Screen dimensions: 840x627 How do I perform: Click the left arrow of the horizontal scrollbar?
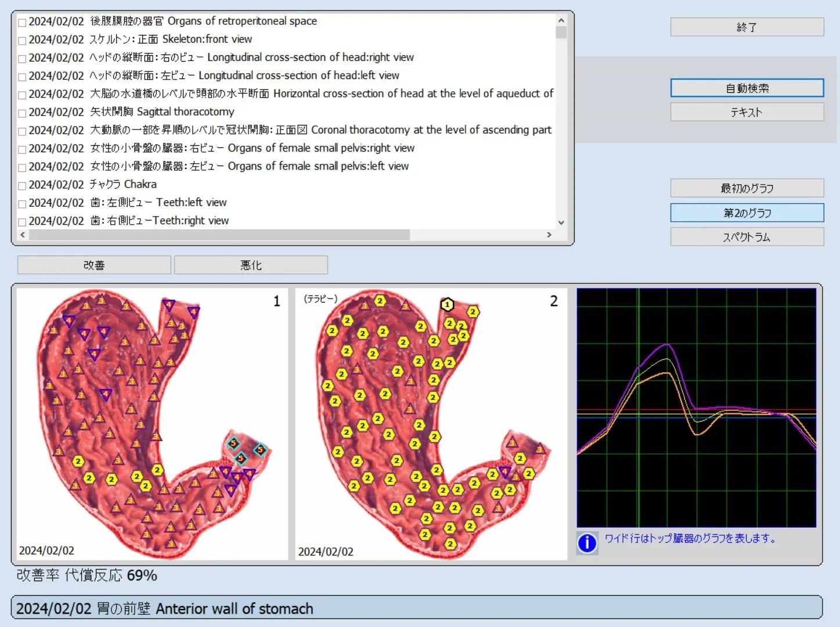23,235
